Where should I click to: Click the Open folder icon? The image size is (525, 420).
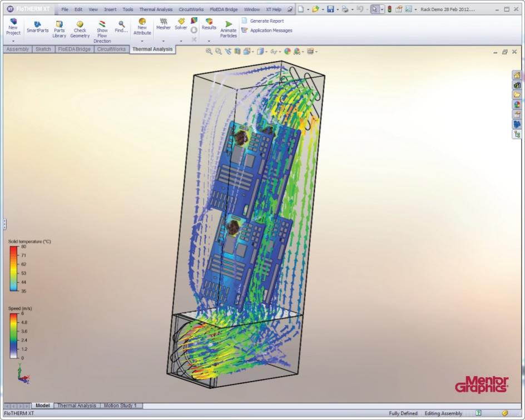pyautogui.click(x=315, y=9)
